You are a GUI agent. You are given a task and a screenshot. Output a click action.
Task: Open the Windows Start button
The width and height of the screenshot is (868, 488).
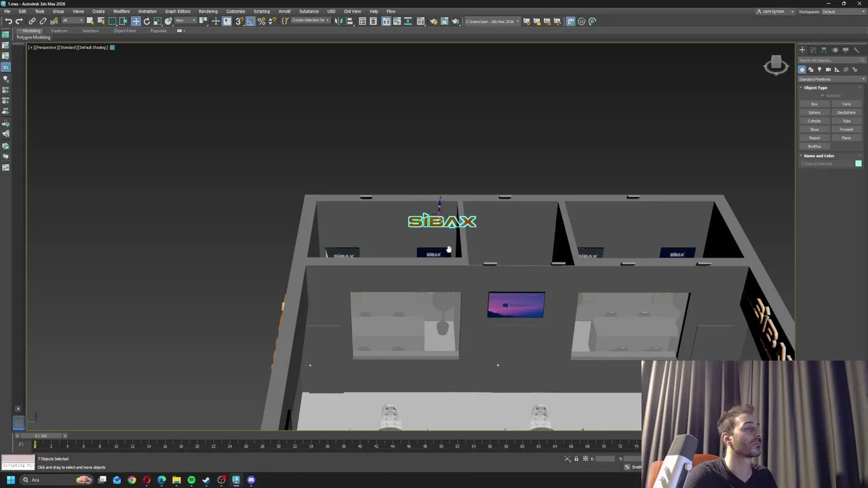[x=11, y=480]
